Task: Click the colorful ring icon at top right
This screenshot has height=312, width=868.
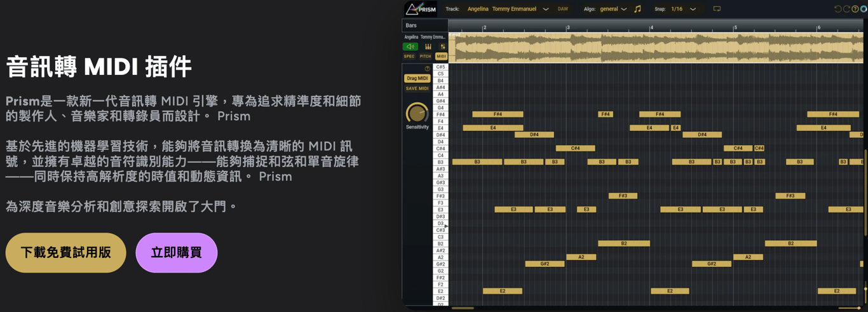Action: pyautogui.click(x=864, y=9)
